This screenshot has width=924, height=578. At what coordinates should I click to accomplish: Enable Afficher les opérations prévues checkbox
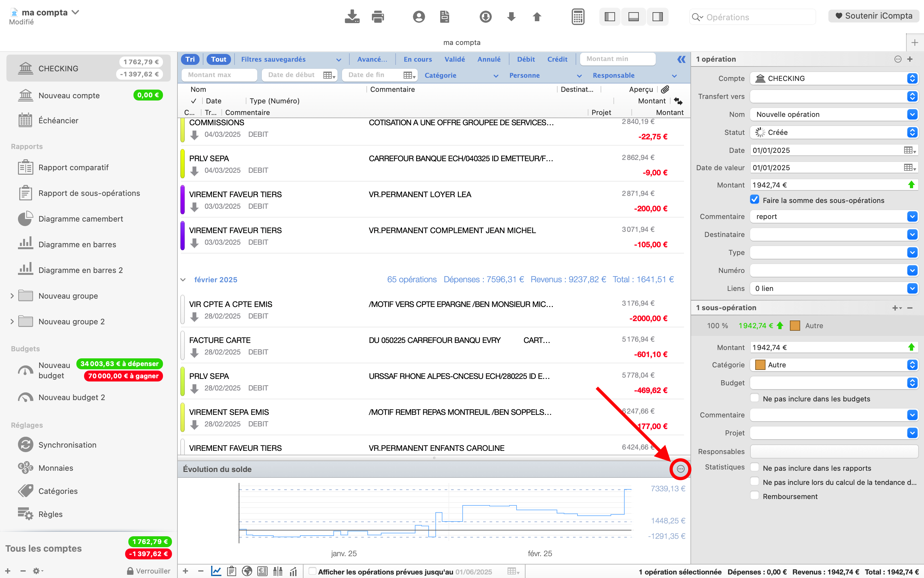[312, 571]
